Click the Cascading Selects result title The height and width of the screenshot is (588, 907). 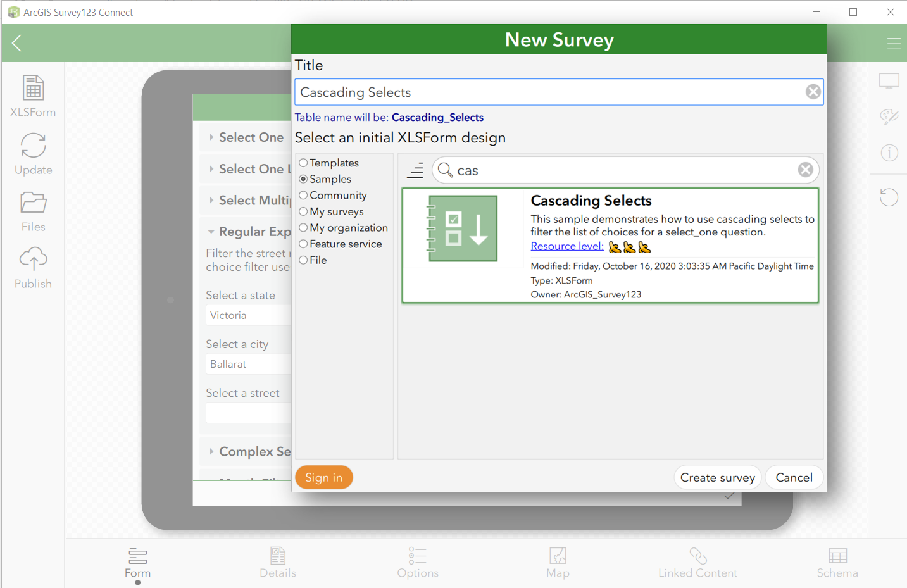(x=591, y=201)
